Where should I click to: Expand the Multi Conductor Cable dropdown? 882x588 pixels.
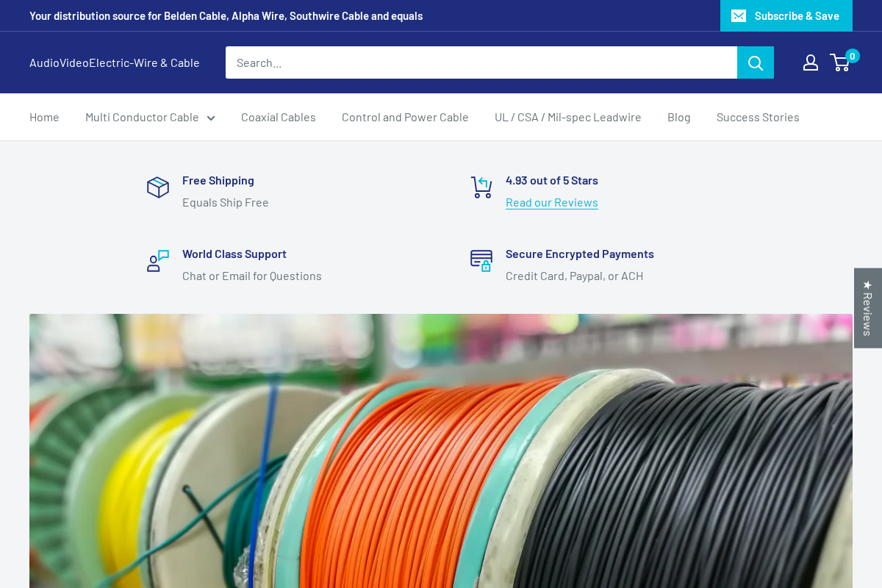click(149, 117)
